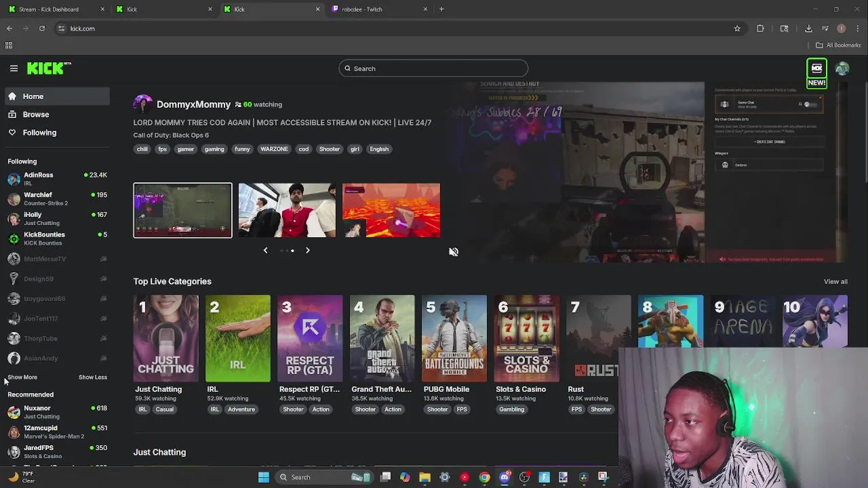This screenshot has width=868, height=488.
Task: Open JaredFPS in Recommended list
Action: (x=57, y=451)
